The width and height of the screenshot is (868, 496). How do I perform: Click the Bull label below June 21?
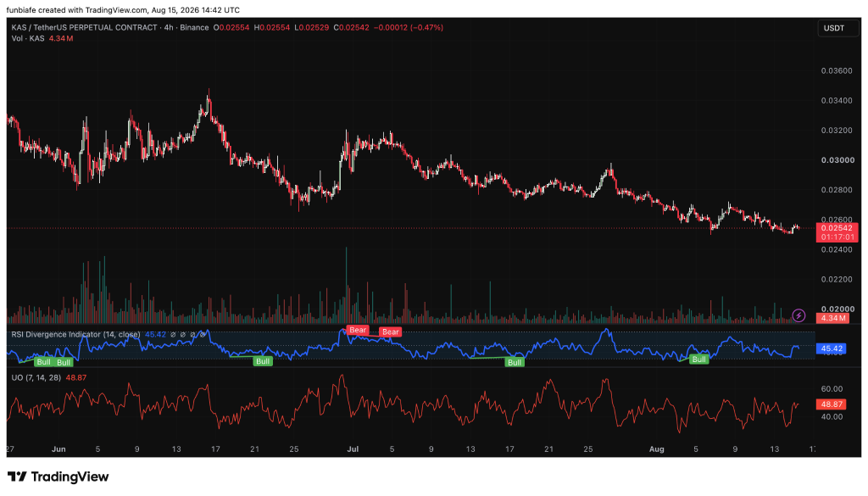pyautogui.click(x=263, y=361)
